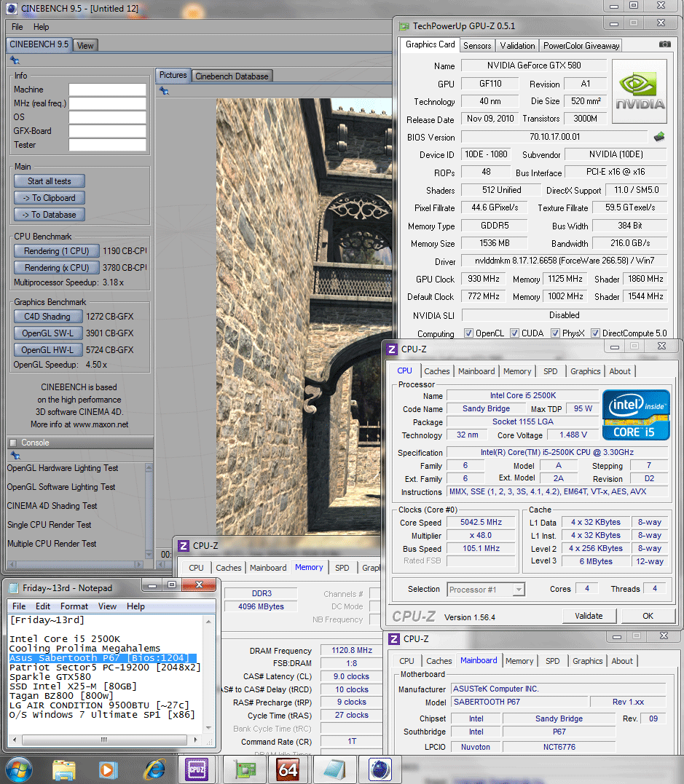Toggle the CUDA checkbox in GPU-Z
The width and height of the screenshot is (684, 784).
pyautogui.click(x=514, y=333)
